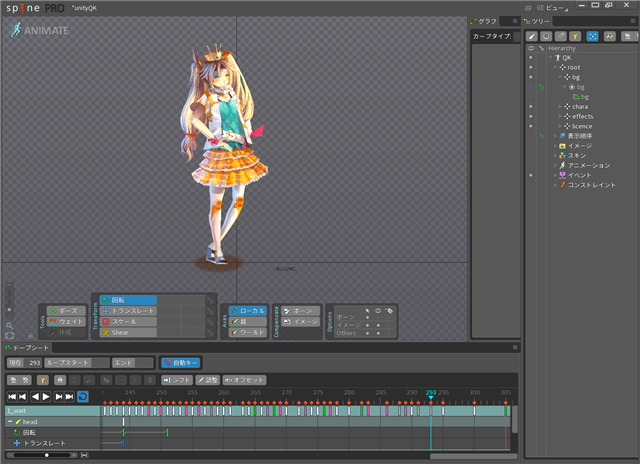This screenshot has height=464, width=640.
Task: Open the dopesheet panel menu icon
Action: pyautogui.click(x=515, y=347)
